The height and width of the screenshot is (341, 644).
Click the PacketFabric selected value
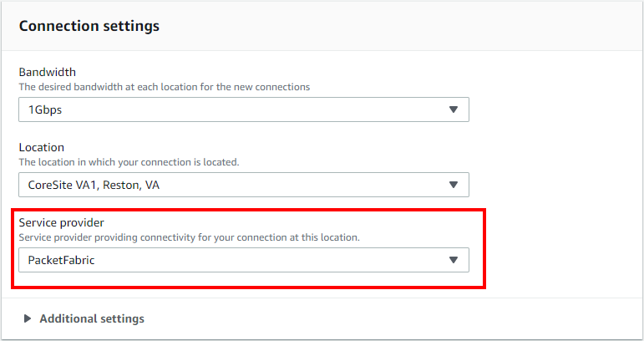pos(61,260)
